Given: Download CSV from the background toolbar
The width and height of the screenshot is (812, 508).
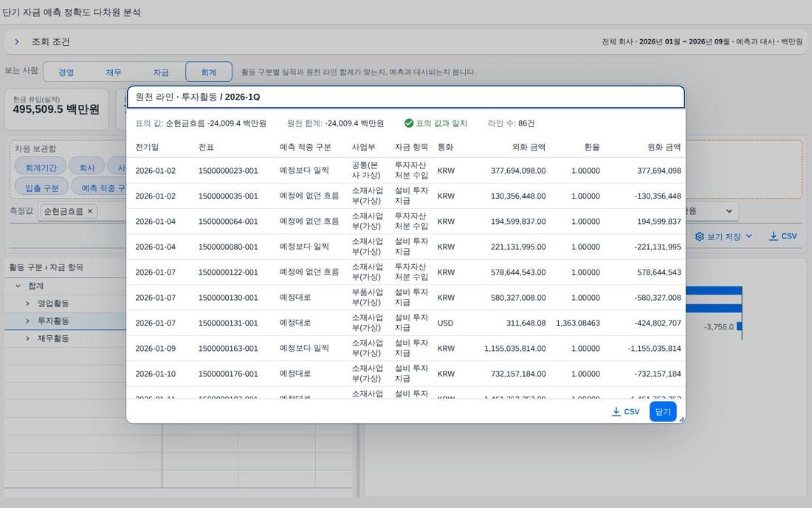Looking at the screenshot, I should click(x=782, y=236).
